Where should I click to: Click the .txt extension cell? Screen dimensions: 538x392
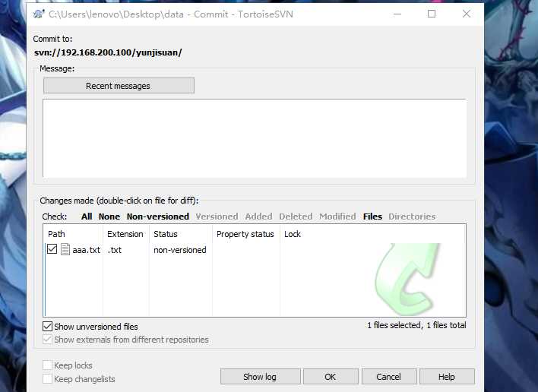coord(115,250)
